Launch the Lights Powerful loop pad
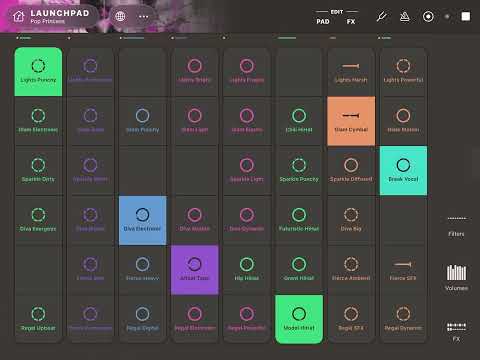This screenshot has width=480, height=360. pyautogui.click(x=403, y=72)
